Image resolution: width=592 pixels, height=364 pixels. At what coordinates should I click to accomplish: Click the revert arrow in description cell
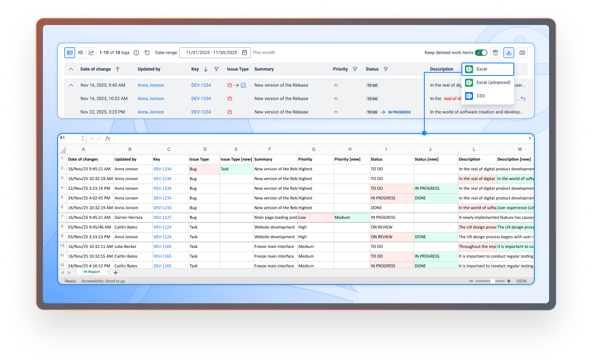524,99
